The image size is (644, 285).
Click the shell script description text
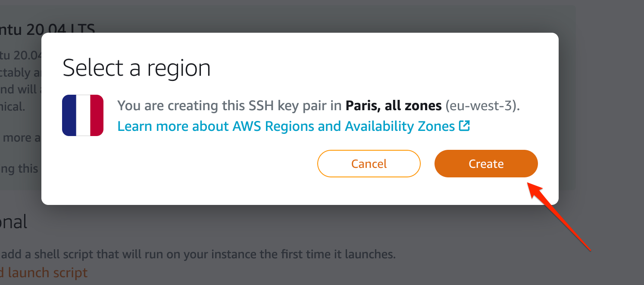(198, 254)
